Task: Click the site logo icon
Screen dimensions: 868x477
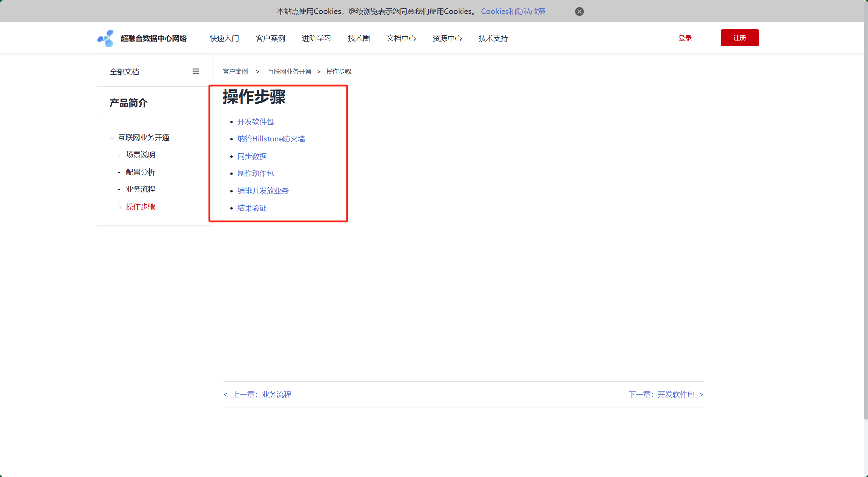Action: (x=105, y=38)
